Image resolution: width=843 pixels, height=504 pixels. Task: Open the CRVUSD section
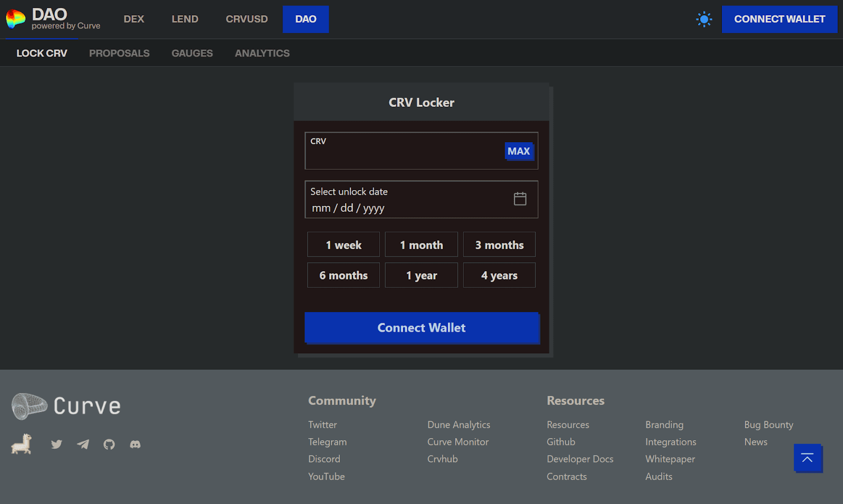click(x=247, y=19)
